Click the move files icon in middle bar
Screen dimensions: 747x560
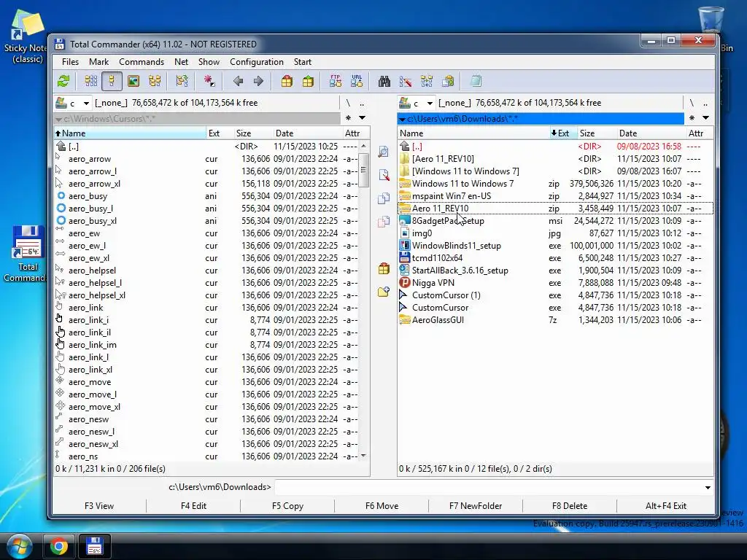click(384, 222)
